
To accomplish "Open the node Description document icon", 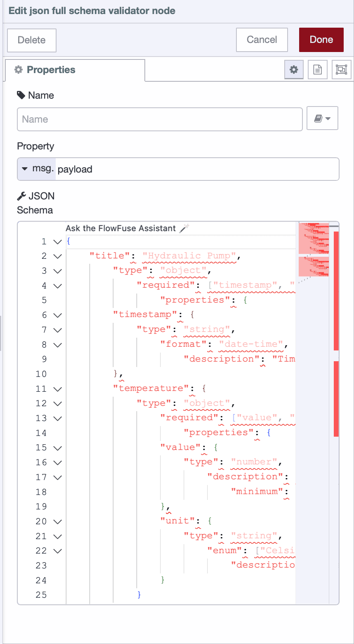I will click(317, 69).
